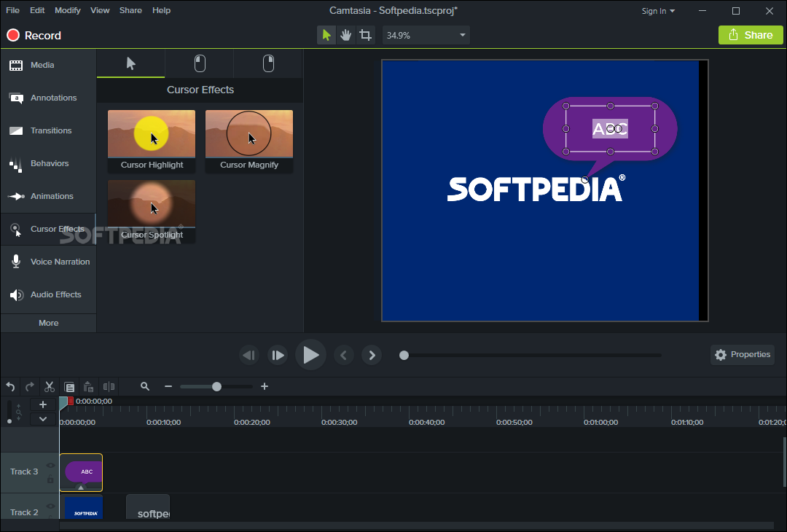The width and height of the screenshot is (787, 532).
Task: Open the View menu
Action: point(100,10)
